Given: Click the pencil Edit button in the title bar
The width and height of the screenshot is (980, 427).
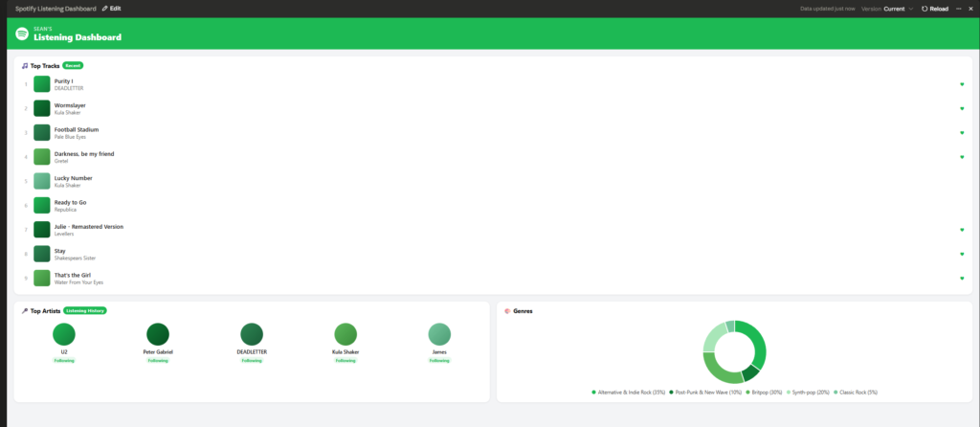Looking at the screenshot, I should 112,9.
